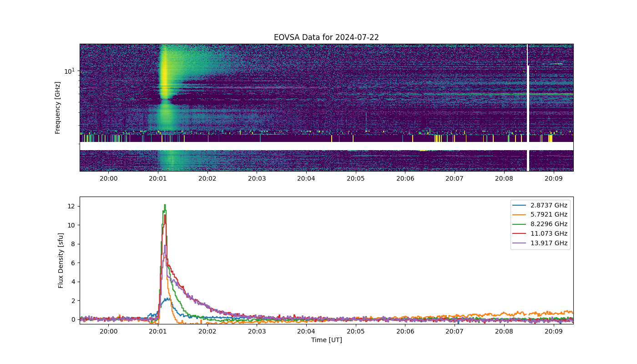Click the bright yellow burst in the spectrogram

pos(164,73)
